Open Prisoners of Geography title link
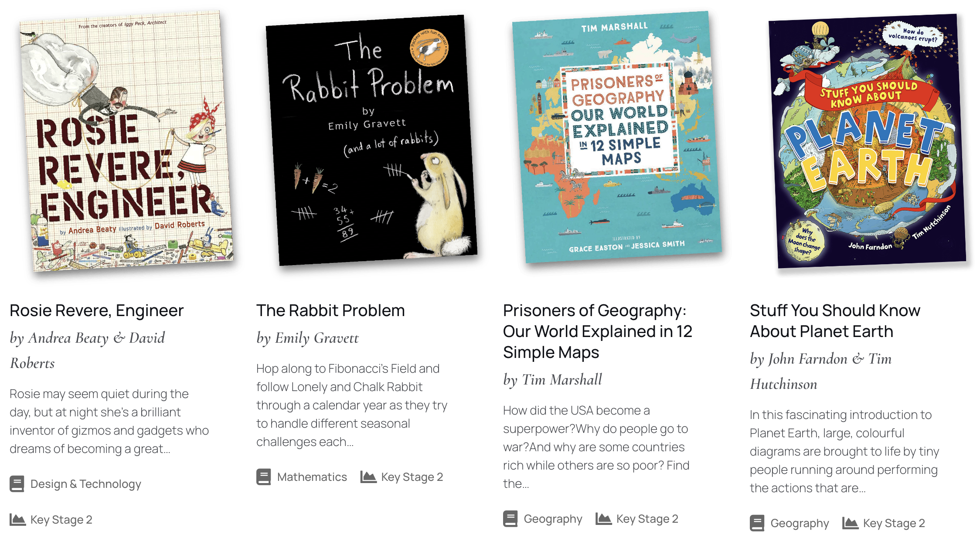Viewport: 980px width, 538px height. [x=598, y=331]
